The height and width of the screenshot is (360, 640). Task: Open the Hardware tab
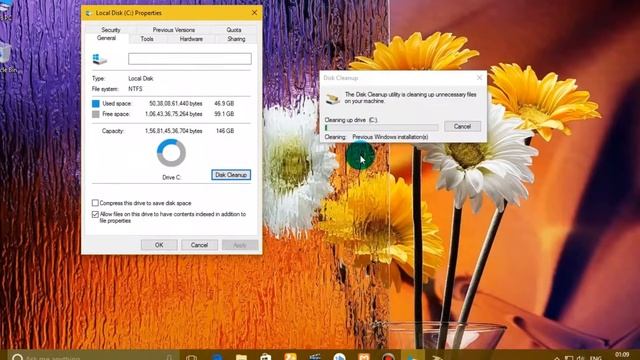[191, 39]
